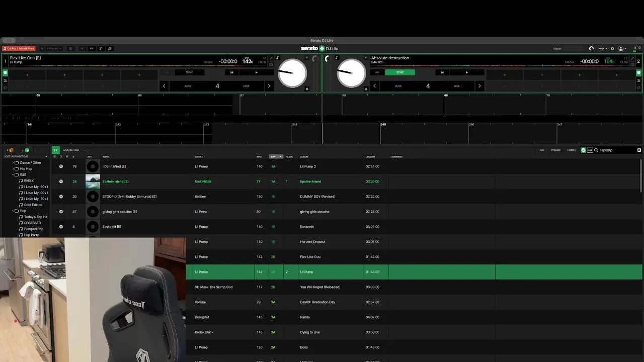Select cue pad mode on deck 2
This screenshot has height=362, width=644.
point(639,73)
